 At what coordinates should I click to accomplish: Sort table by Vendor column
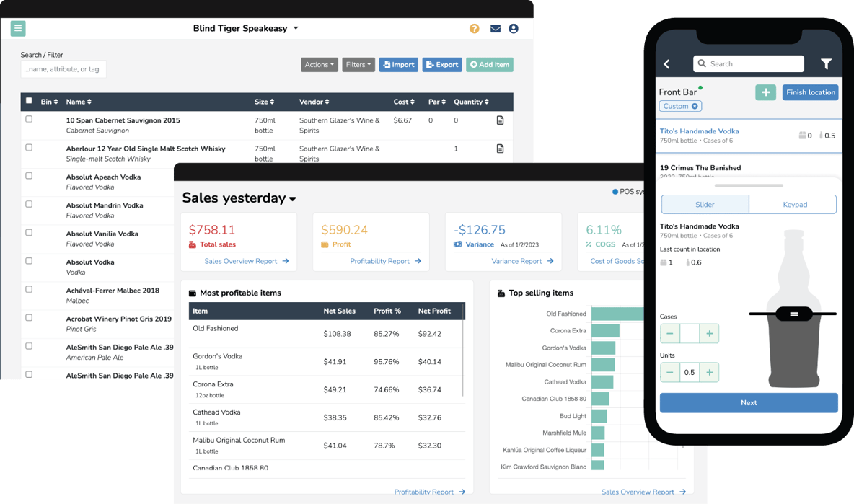coord(314,102)
